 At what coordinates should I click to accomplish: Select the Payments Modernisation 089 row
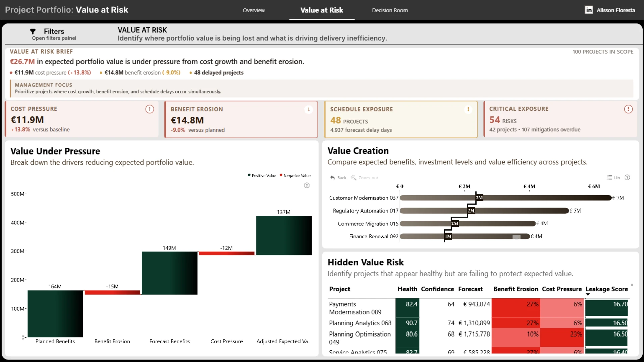coord(479,308)
